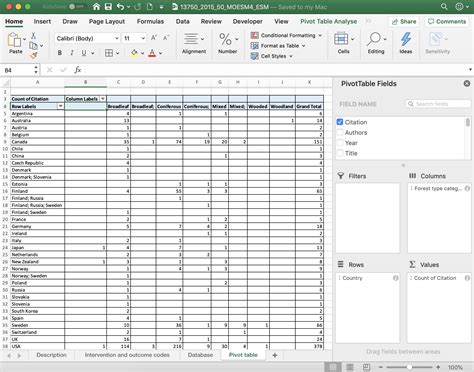The height and width of the screenshot is (372, 474).
Task: Open the Comments button
Action: tap(447, 21)
